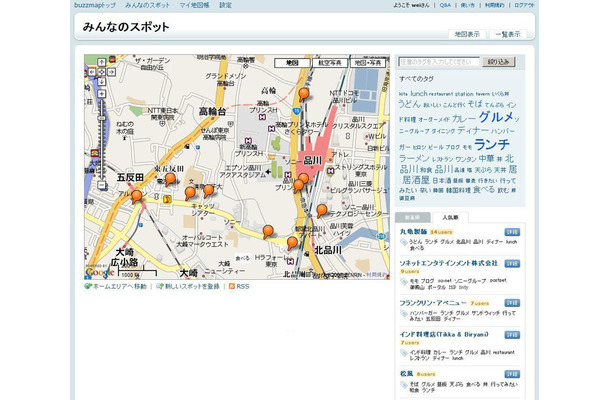Screen dimensions: 610x400
Task: Click 詳細 button for ソネットエンタテインメント
Action: (x=512, y=264)
